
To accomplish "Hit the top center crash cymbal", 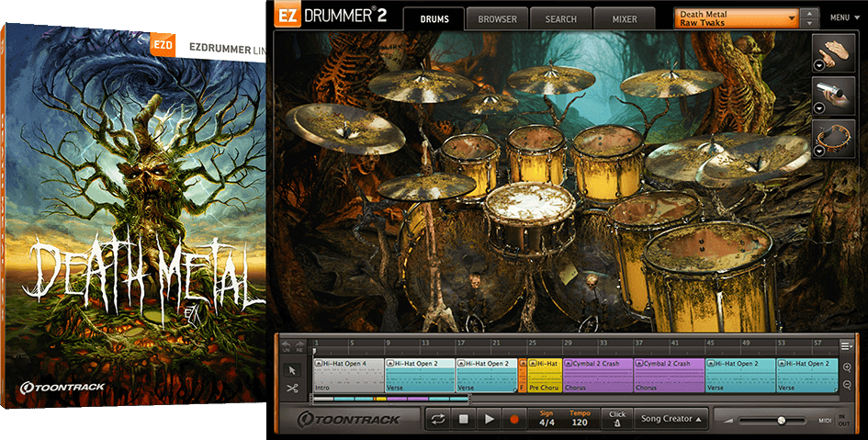I will click(x=551, y=80).
